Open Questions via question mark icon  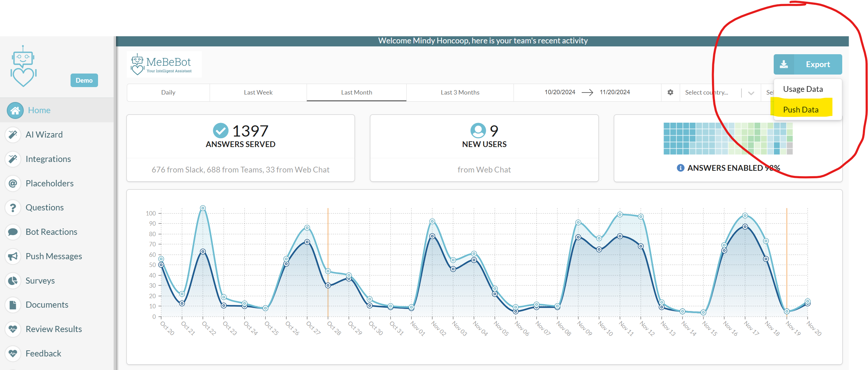tap(13, 208)
